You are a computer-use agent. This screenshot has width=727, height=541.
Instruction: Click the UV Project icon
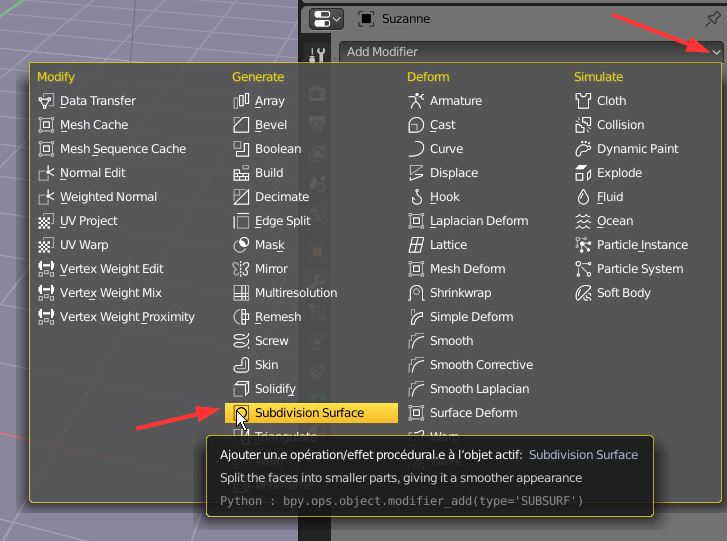point(46,221)
